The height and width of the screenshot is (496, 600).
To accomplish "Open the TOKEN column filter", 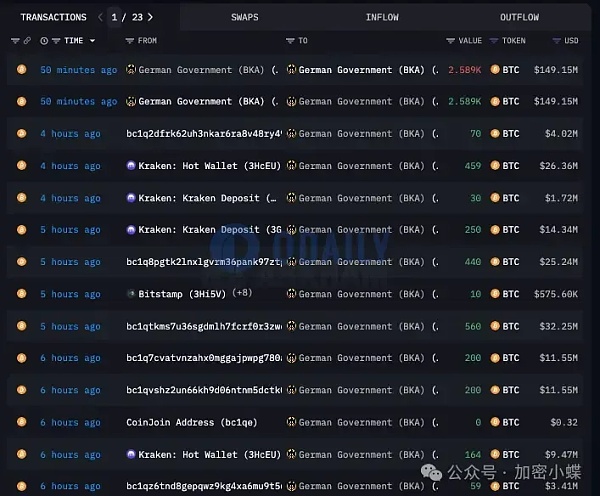I will pos(494,41).
